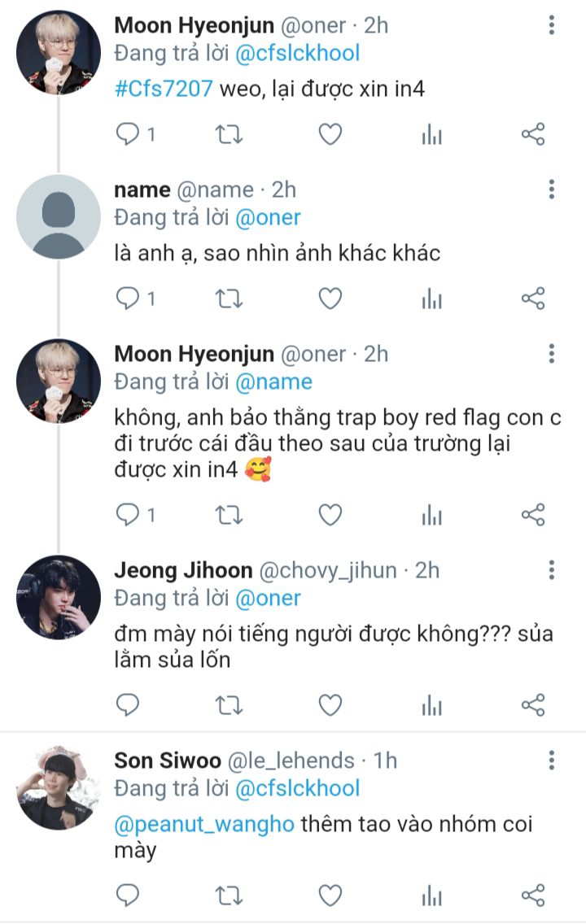This screenshot has width=586, height=924.
Task: Like Son Siwoo's tweet
Action: click(330, 896)
